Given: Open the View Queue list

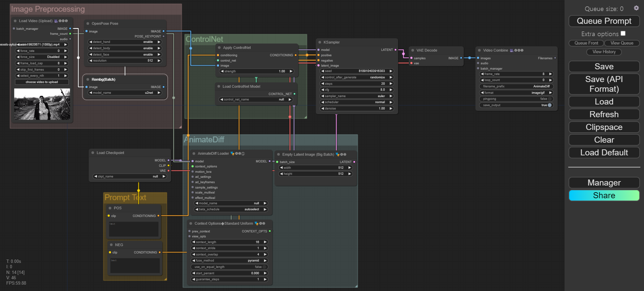Looking at the screenshot, I should [622, 43].
